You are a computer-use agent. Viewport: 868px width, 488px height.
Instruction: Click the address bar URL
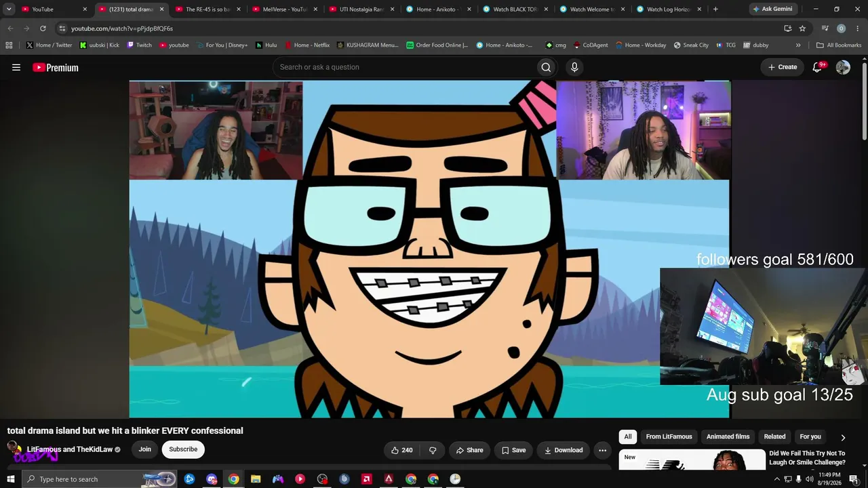click(x=122, y=28)
